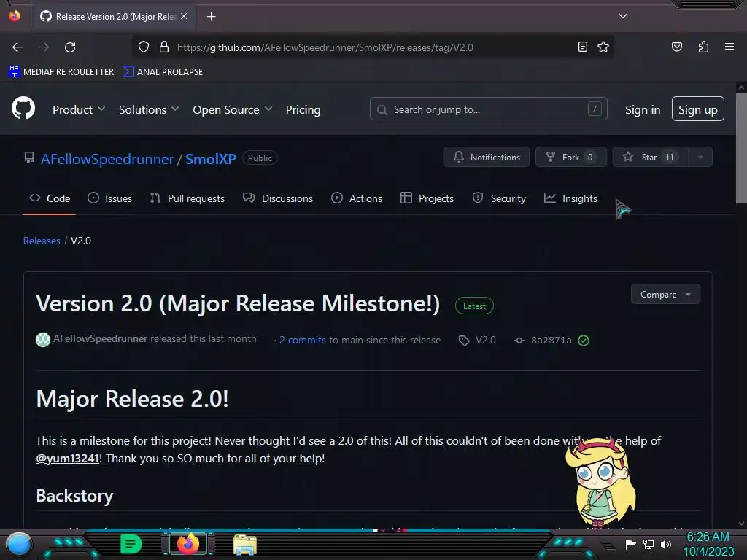The height and width of the screenshot is (560, 747).
Task: Open the shield tracking protection icon
Action: (x=144, y=47)
